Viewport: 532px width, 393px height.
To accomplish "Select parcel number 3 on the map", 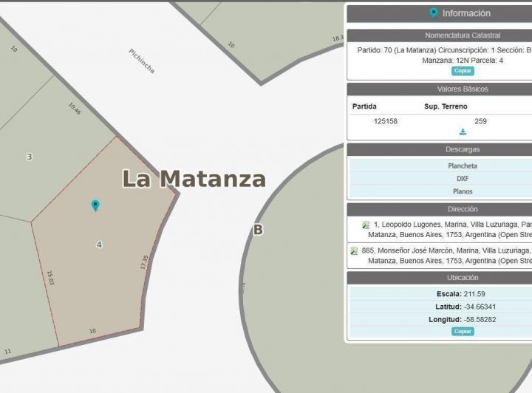I will [30, 157].
